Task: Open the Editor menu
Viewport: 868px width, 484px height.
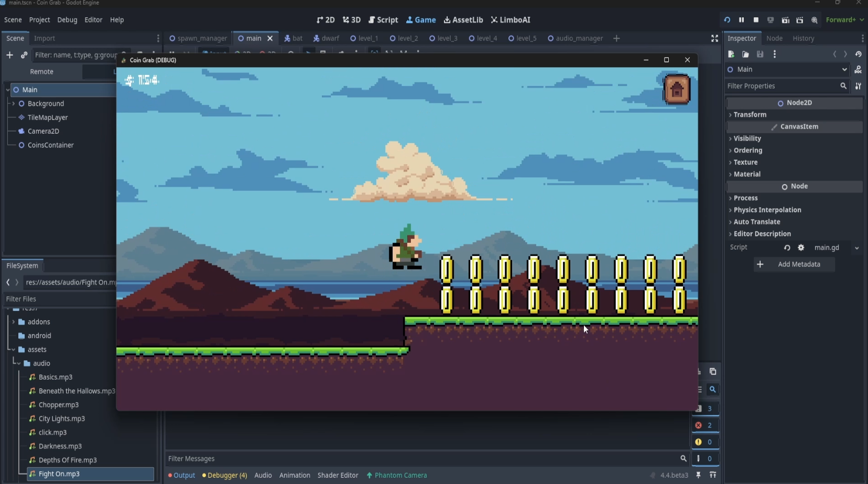Action: click(93, 20)
